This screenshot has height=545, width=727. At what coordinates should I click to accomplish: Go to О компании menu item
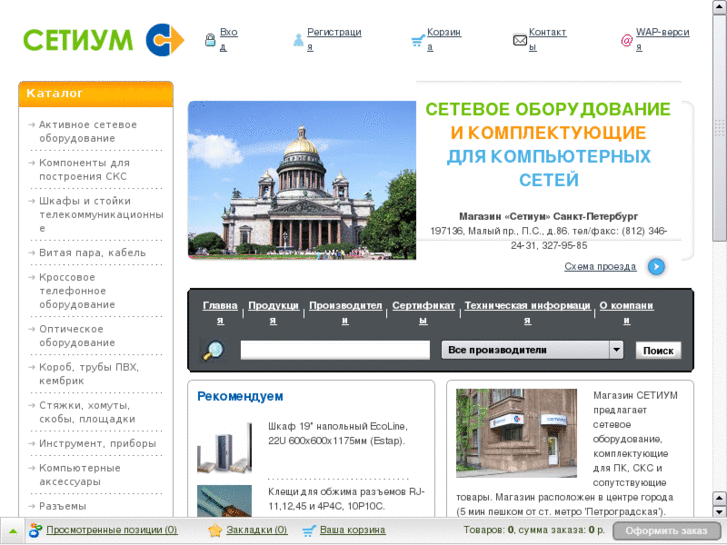point(627,313)
